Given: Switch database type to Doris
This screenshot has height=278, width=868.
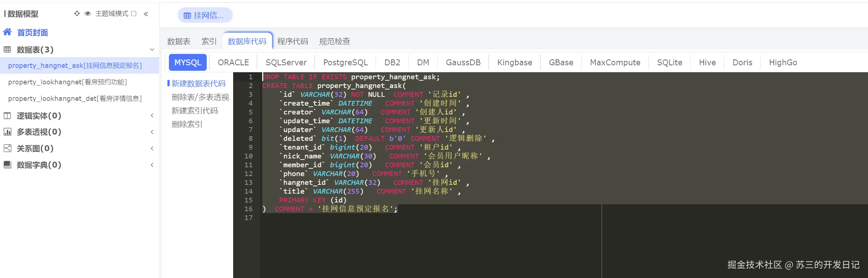Looking at the screenshot, I should [742, 62].
